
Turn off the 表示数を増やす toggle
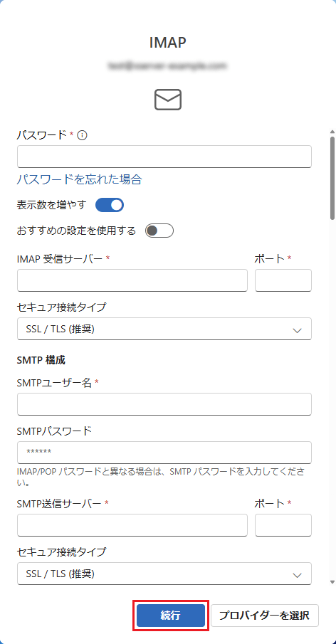(x=110, y=205)
